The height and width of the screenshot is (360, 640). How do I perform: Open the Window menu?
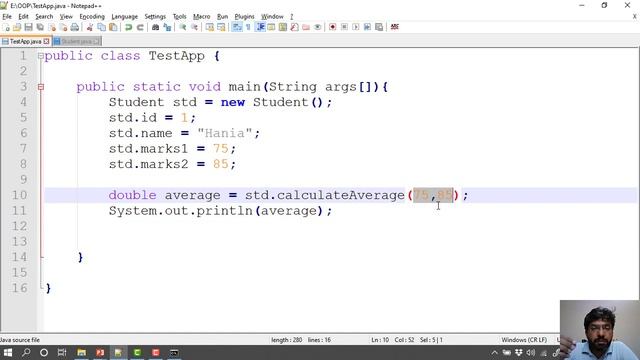(x=272, y=17)
